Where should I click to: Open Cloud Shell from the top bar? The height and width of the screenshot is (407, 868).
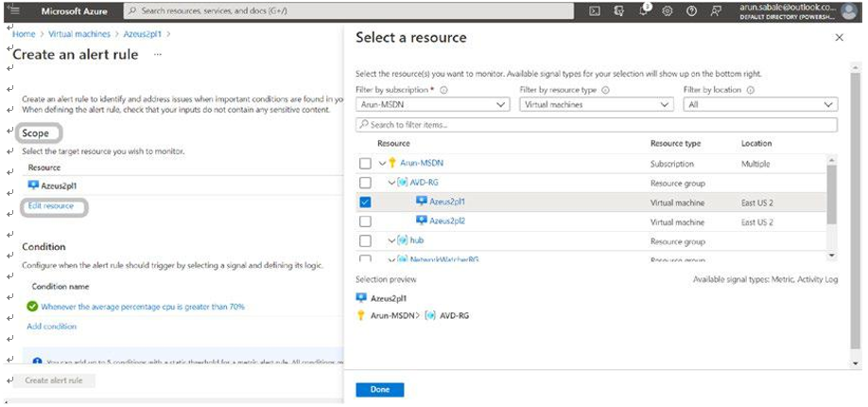point(595,11)
